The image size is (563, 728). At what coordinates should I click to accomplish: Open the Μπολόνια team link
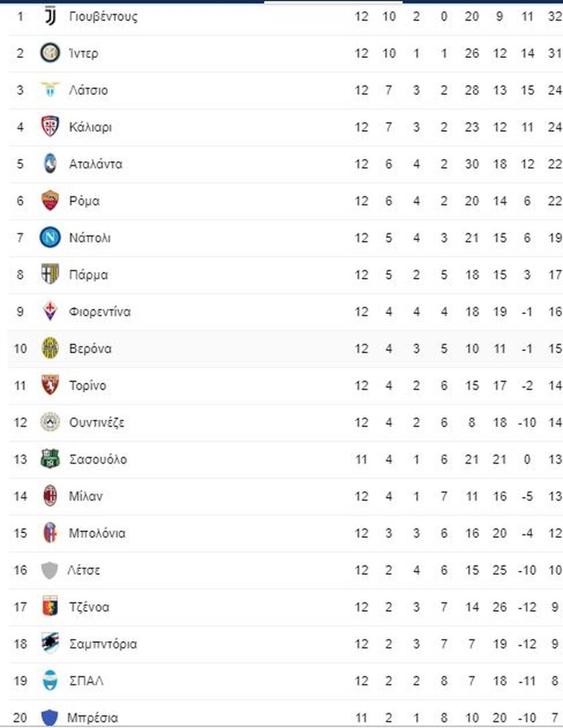tap(97, 533)
